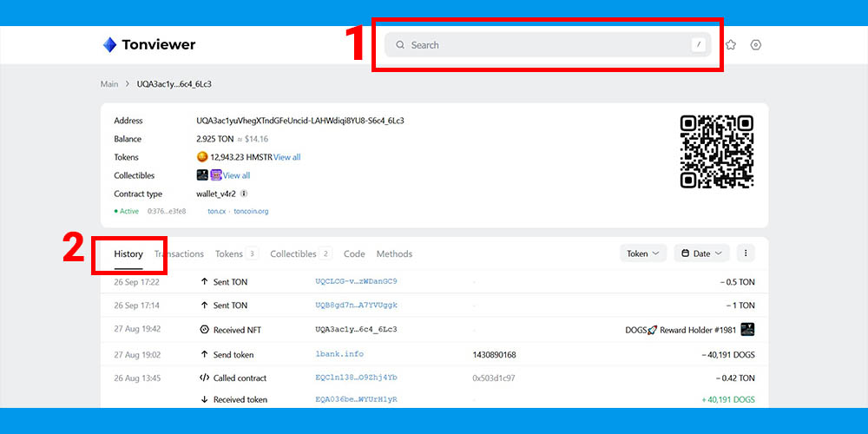Expand the Token filter dropdown
The height and width of the screenshot is (434, 868).
(643, 253)
